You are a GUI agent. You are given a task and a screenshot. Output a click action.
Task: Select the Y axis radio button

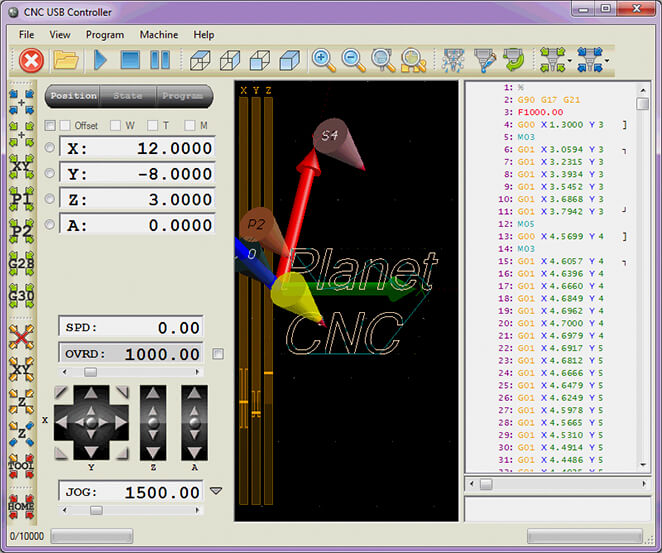tap(49, 173)
